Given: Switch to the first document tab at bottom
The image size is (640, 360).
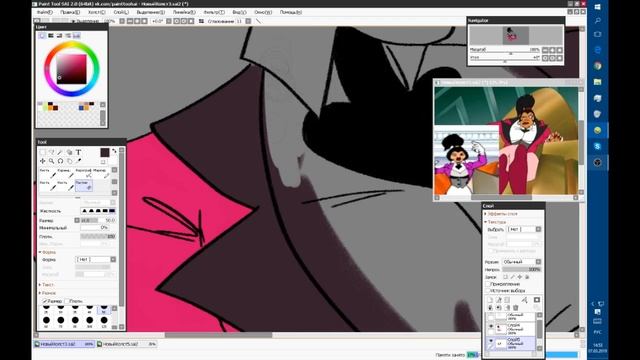Looking at the screenshot, I should click(x=64, y=344).
